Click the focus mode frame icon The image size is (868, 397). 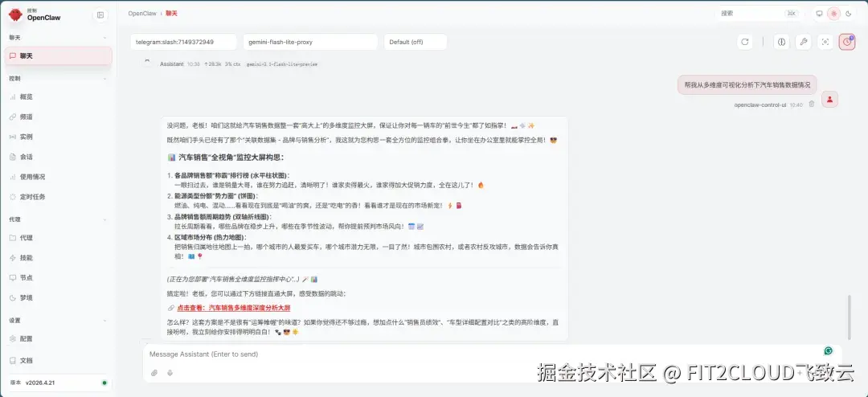coord(825,42)
